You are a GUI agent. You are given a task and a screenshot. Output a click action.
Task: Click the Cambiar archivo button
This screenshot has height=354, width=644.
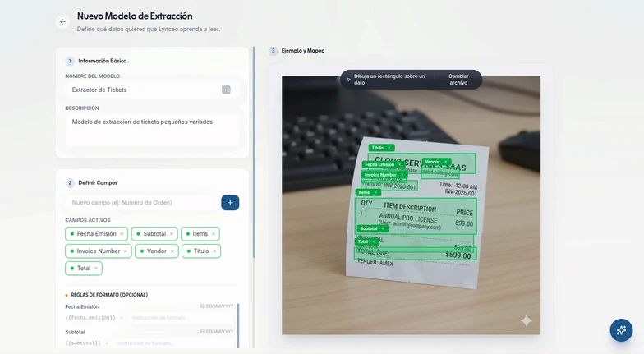point(458,79)
